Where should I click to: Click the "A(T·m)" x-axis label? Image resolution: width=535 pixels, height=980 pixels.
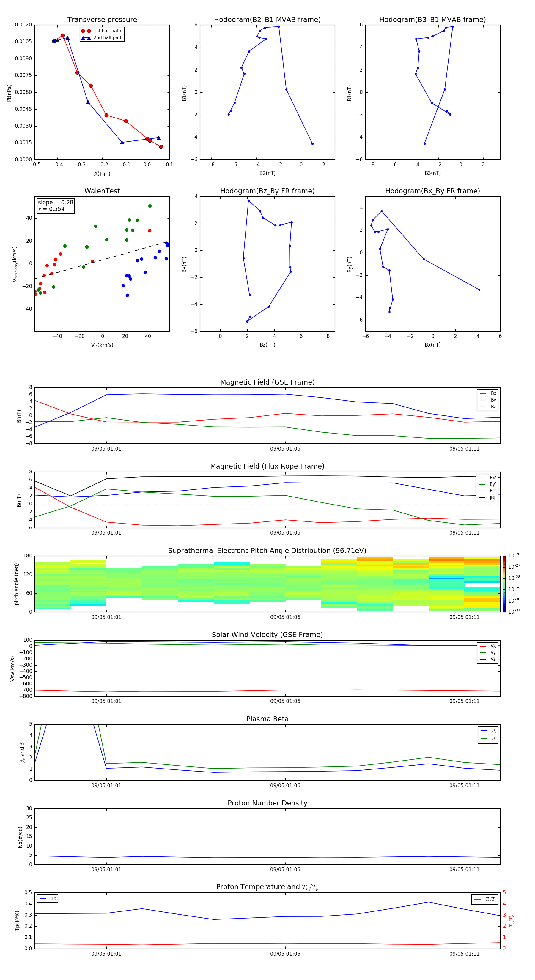tap(102, 173)
